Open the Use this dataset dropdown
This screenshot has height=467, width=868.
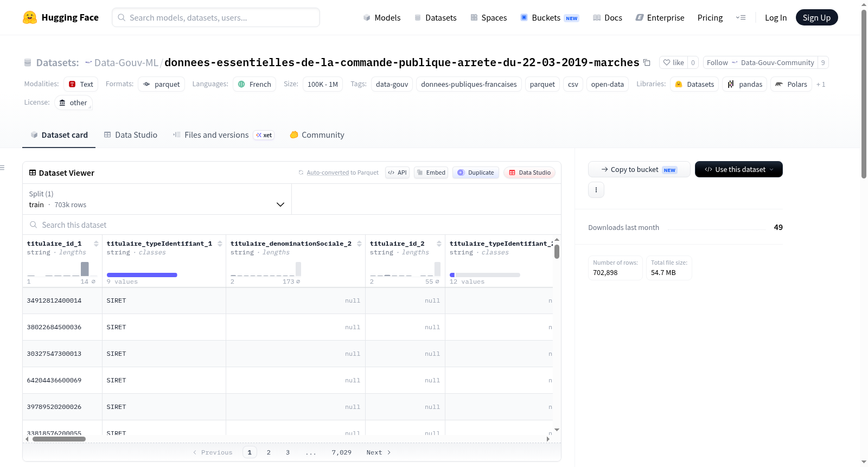point(738,169)
